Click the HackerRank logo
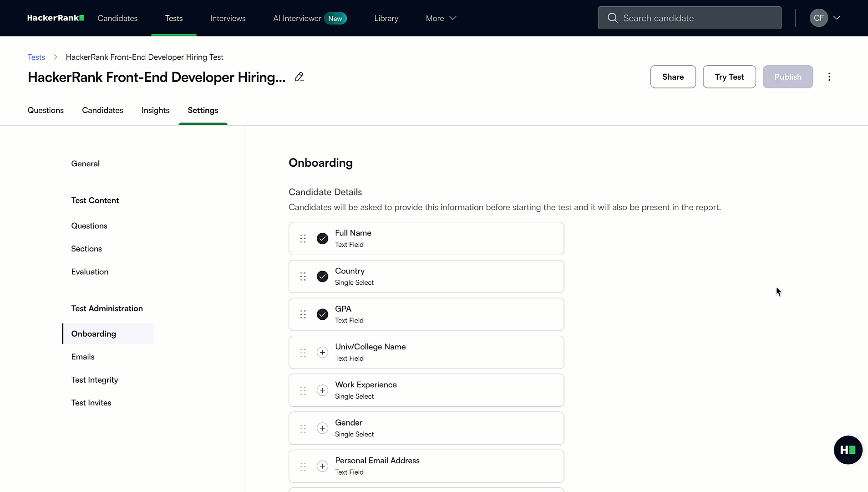The height and width of the screenshot is (492, 868). click(56, 18)
